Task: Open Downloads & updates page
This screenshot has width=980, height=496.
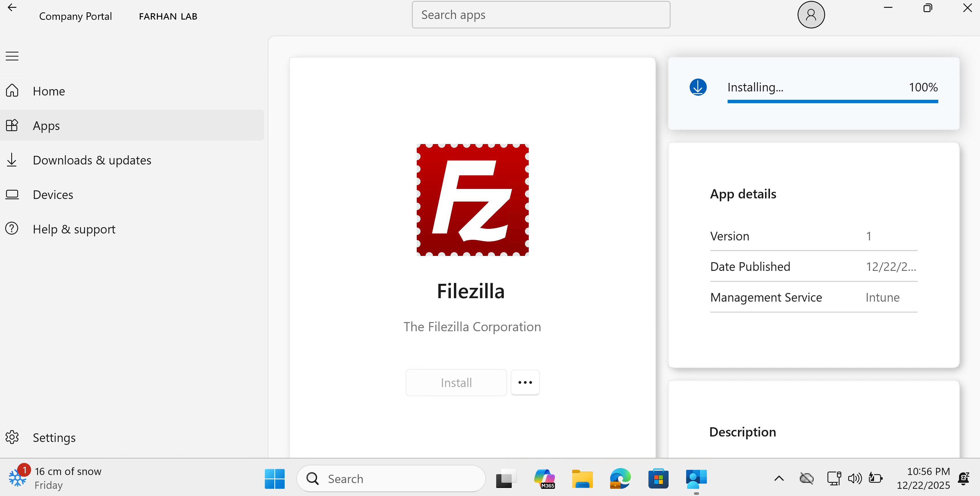Action: click(92, 160)
